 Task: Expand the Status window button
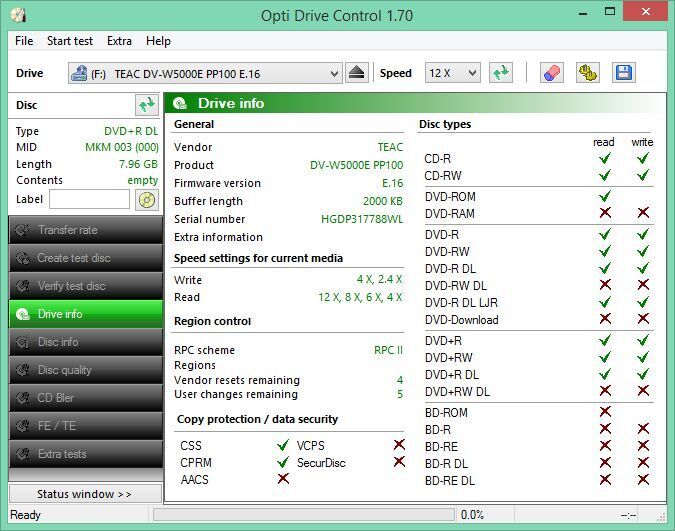[85, 494]
